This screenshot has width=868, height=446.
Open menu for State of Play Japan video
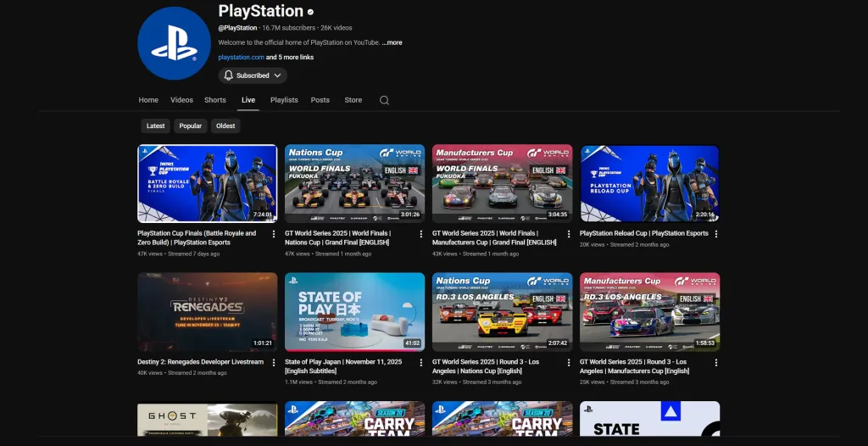click(x=420, y=362)
